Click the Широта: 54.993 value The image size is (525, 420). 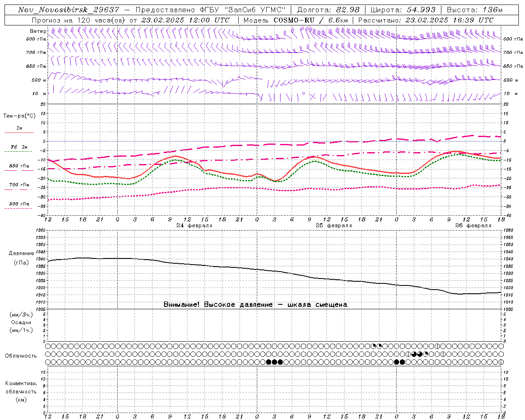point(403,10)
